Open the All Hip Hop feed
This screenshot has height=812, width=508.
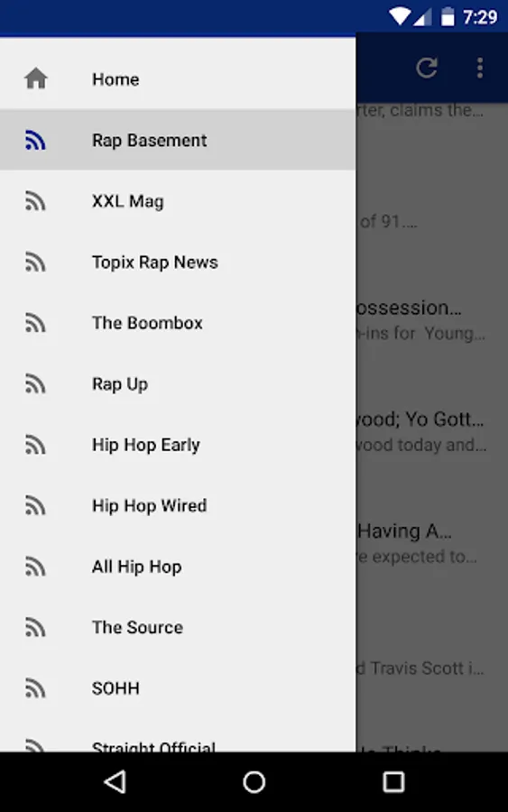point(178,567)
